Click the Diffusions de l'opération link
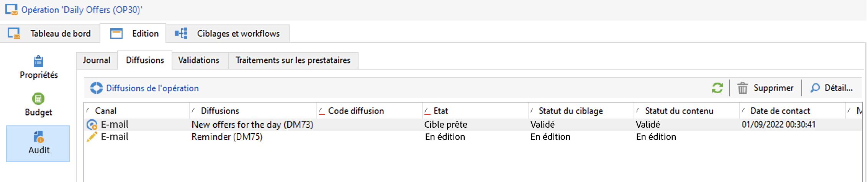868x182 pixels. click(152, 88)
